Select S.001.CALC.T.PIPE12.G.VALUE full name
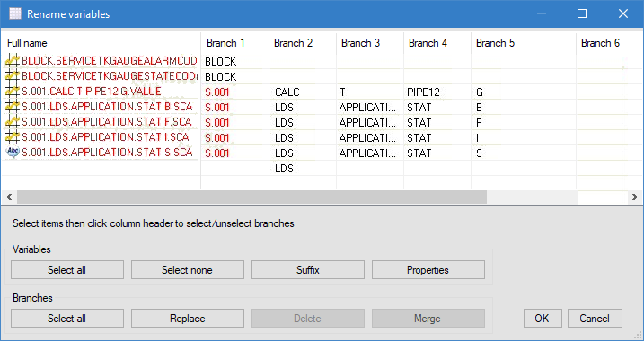 [92, 92]
